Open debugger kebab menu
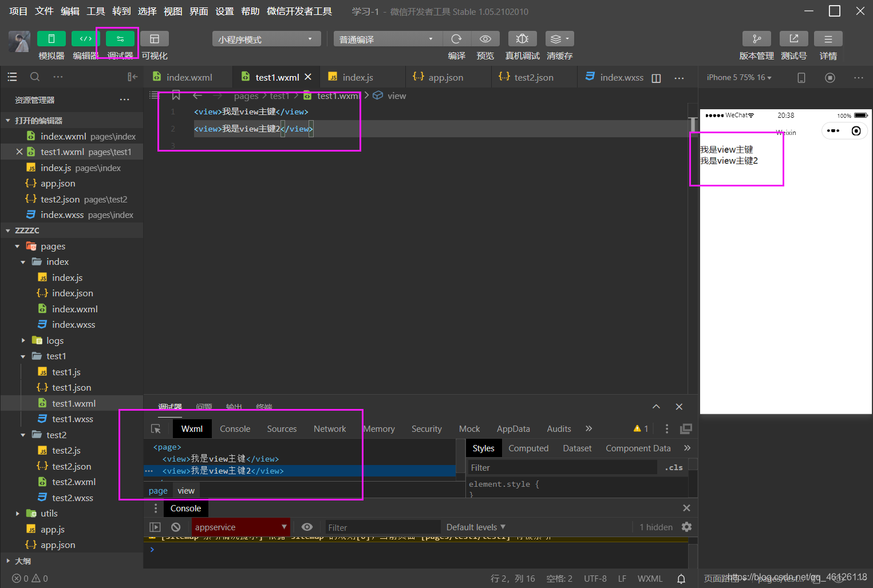Image resolution: width=873 pixels, height=588 pixels. point(666,428)
